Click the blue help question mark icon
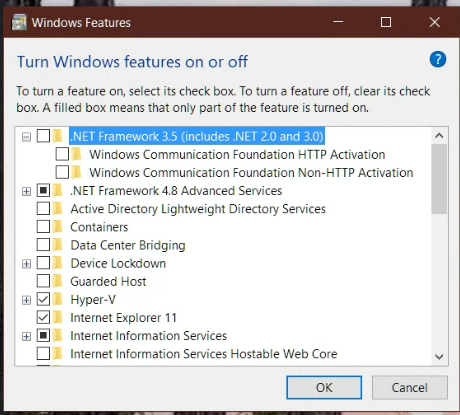 [438, 60]
